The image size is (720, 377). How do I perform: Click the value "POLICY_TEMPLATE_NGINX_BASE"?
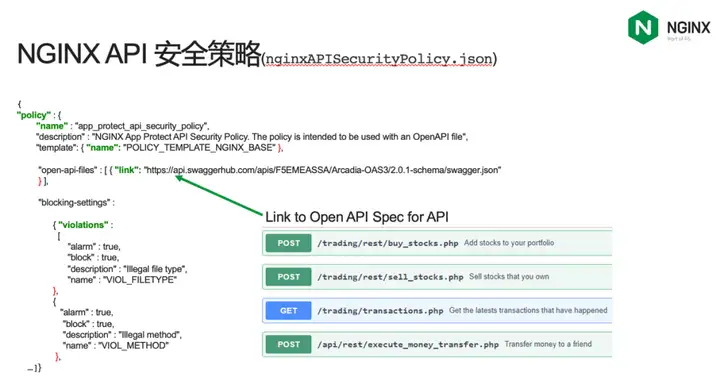click(200, 148)
